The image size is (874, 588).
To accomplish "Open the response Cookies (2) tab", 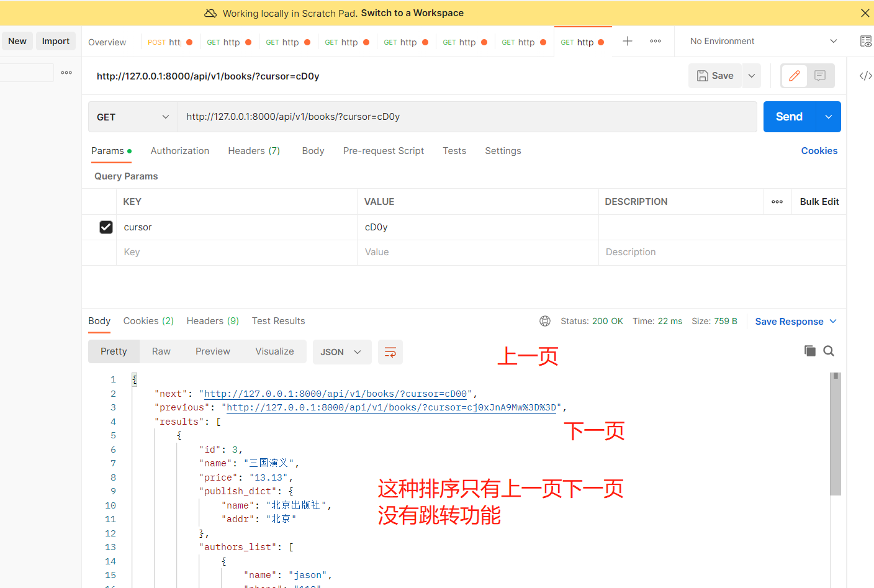I will pos(148,321).
